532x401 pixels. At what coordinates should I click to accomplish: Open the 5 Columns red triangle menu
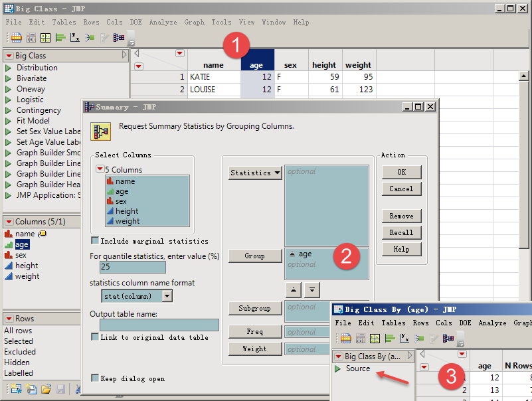[x=100, y=169]
